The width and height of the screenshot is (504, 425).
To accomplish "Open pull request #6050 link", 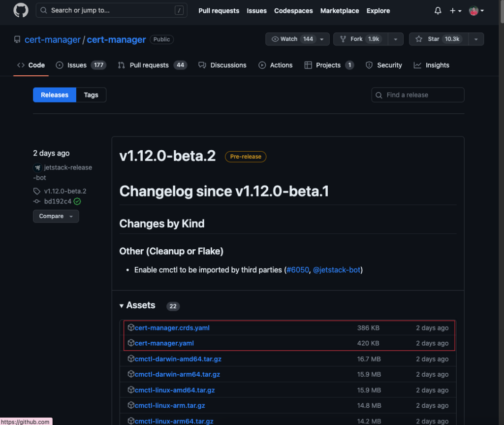I will point(298,270).
